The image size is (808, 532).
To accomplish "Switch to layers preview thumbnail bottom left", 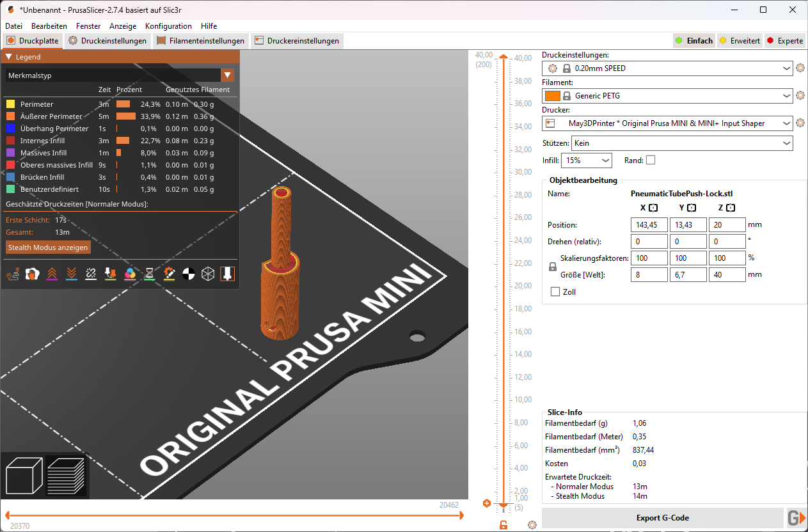I will pos(67,476).
